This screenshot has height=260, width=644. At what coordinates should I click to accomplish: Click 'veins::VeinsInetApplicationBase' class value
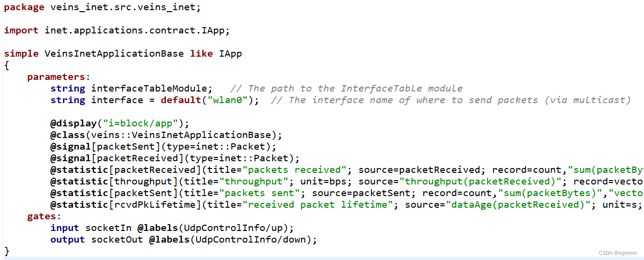181,135
